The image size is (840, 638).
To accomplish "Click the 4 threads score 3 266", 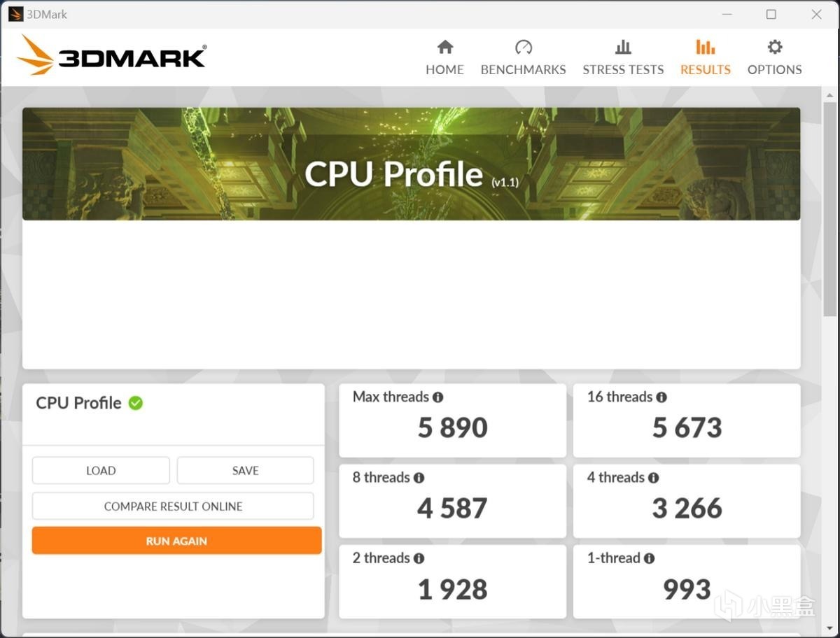I will pyautogui.click(x=687, y=509).
